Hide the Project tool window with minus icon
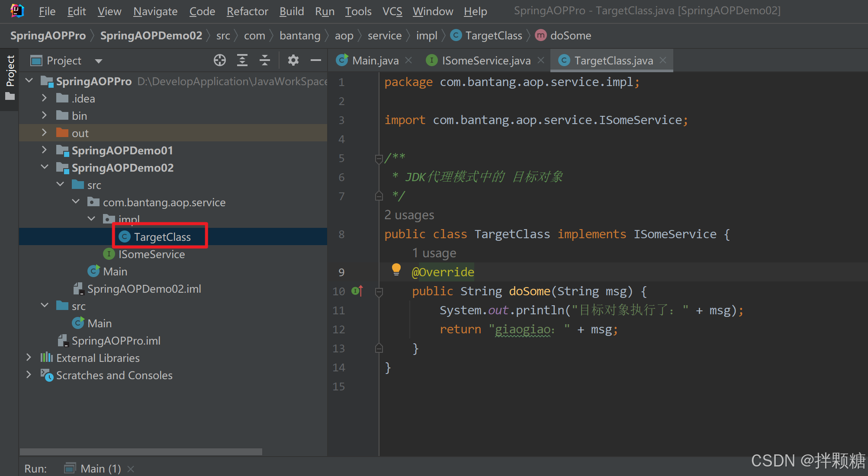 click(316, 61)
